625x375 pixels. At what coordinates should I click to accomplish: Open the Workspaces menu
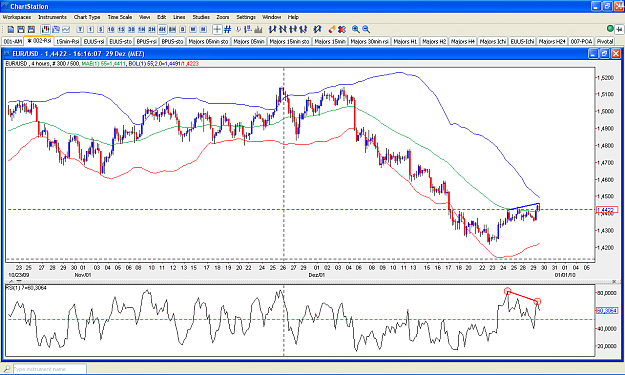point(17,17)
